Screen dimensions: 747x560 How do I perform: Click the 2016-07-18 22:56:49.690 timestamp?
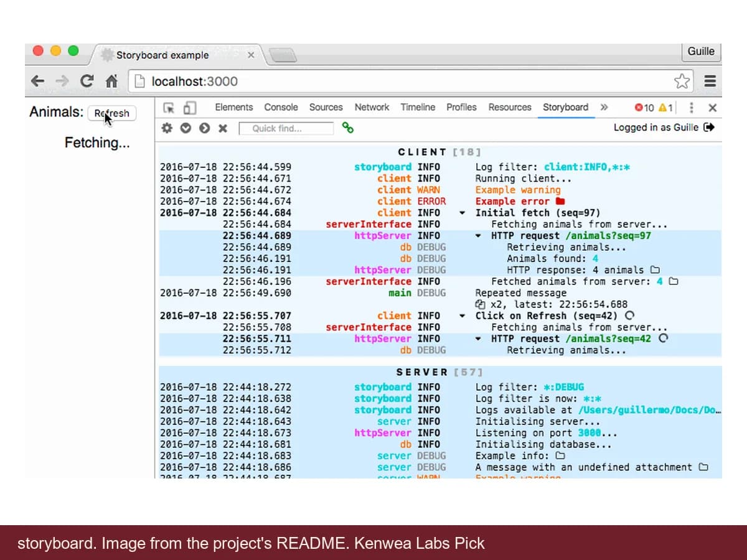tap(225, 293)
